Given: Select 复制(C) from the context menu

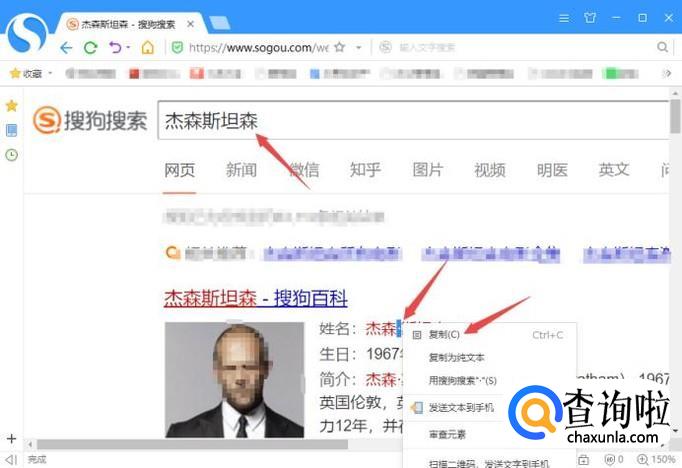Looking at the screenshot, I should pyautogui.click(x=444, y=335).
